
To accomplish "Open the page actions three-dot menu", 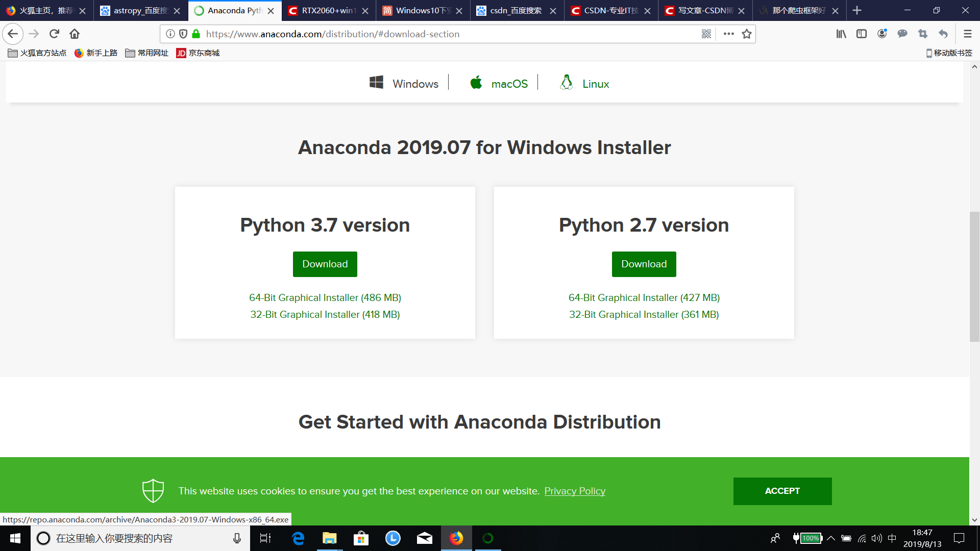I will coord(728,34).
